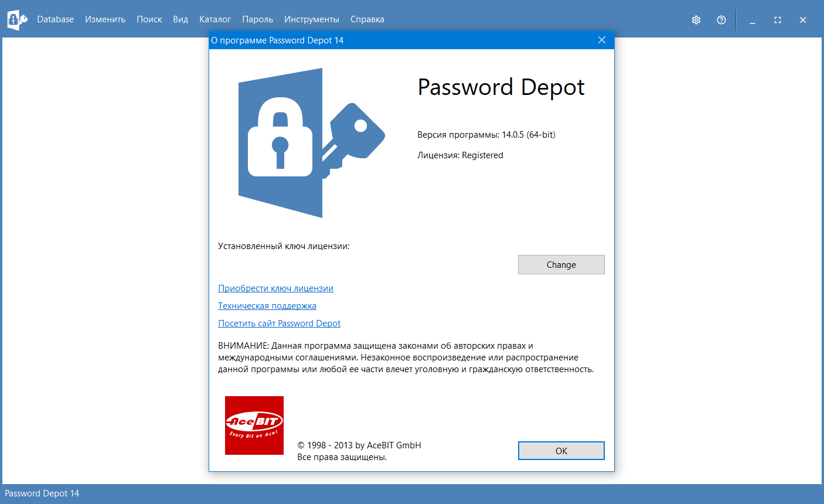The image size is (824, 504).
Task: Click the Password Depot app icon in title bar
Action: (17, 19)
